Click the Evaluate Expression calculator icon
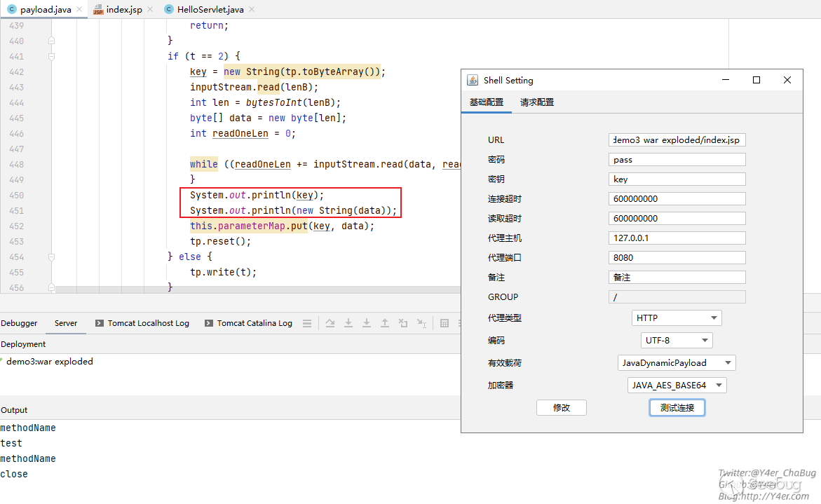Viewport: 821px width, 504px height. click(x=445, y=323)
